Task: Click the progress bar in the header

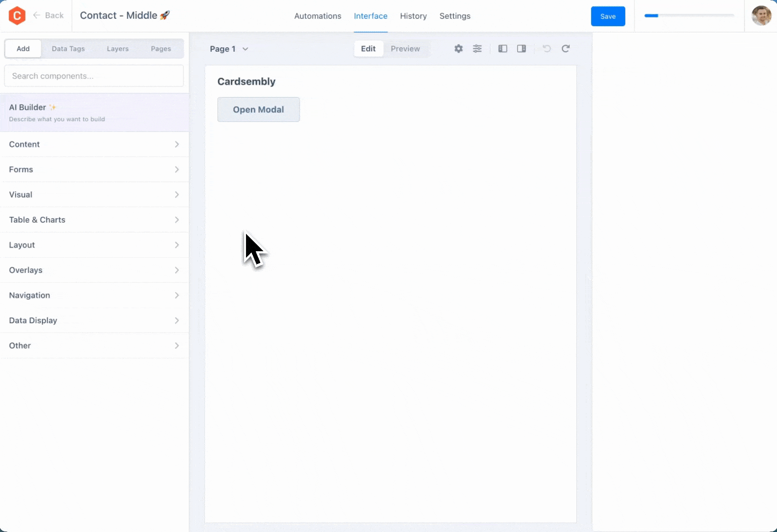Action: click(689, 16)
